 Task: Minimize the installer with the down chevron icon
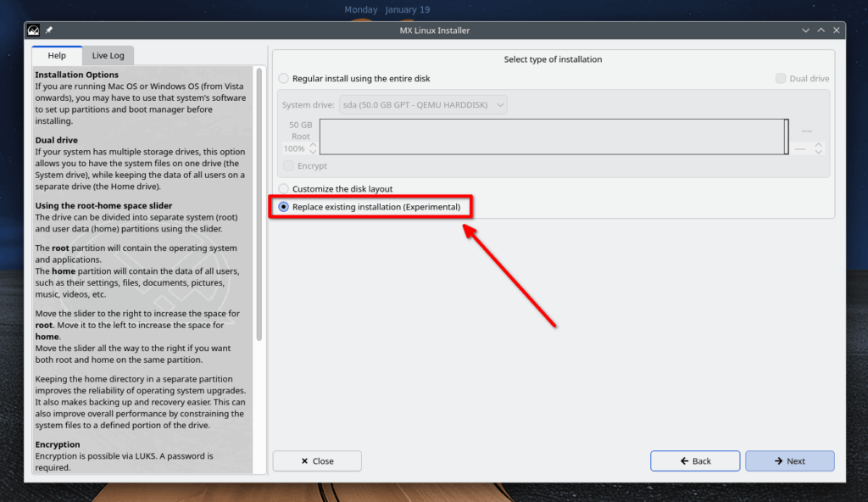(x=805, y=31)
